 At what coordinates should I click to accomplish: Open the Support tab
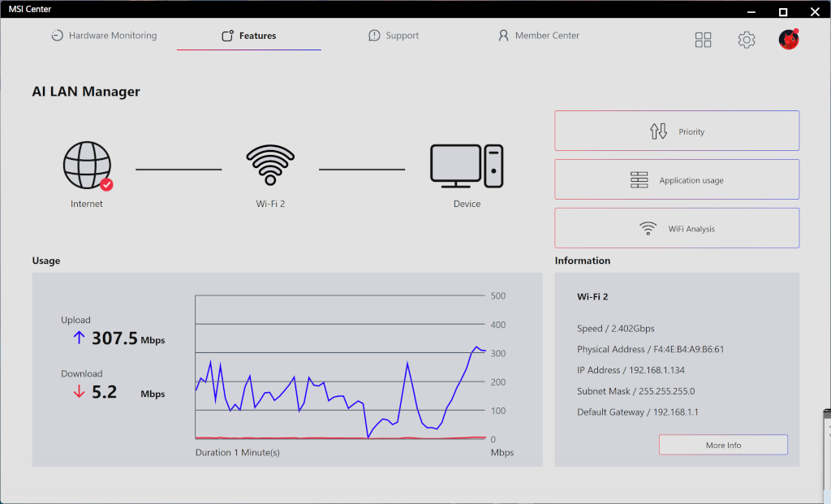pyautogui.click(x=394, y=36)
